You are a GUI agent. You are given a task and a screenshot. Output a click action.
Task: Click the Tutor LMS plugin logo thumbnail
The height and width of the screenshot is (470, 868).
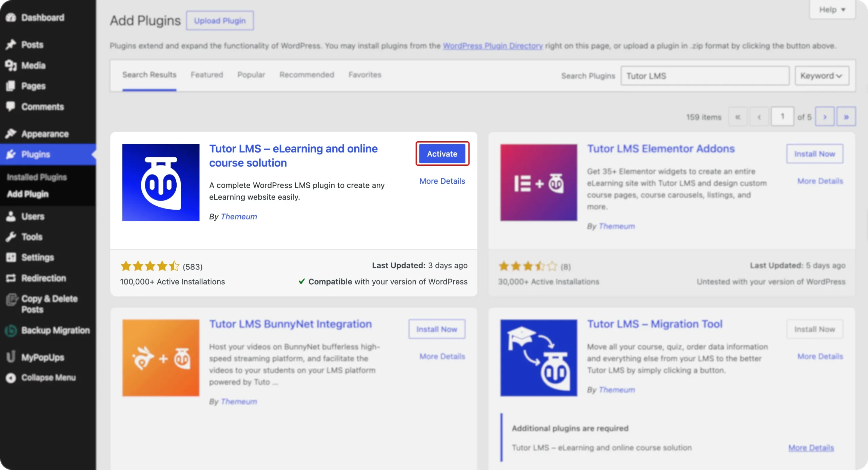tap(161, 183)
